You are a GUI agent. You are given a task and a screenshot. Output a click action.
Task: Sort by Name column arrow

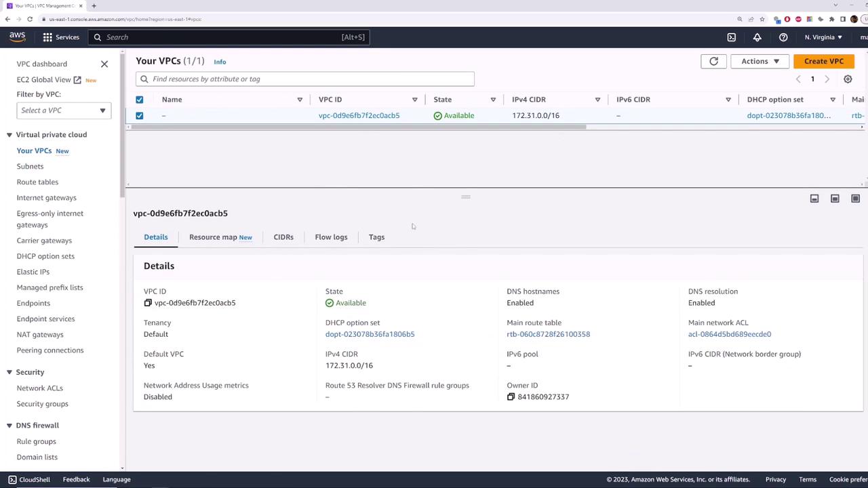[300, 100]
